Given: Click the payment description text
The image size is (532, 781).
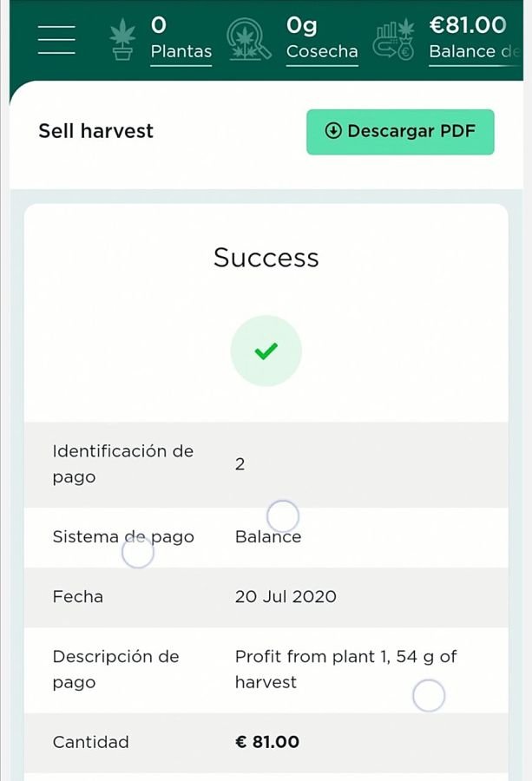Looking at the screenshot, I should (x=345, y=669).
